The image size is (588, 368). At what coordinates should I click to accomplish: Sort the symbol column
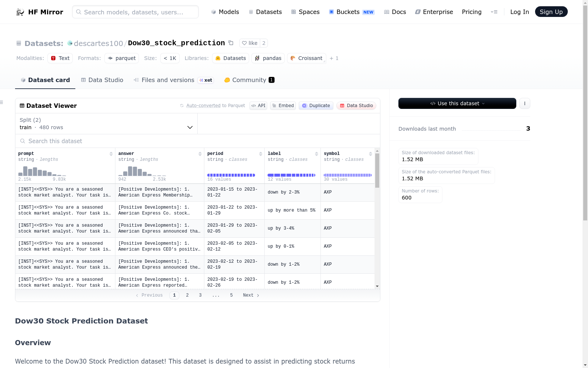pos(370,154)
